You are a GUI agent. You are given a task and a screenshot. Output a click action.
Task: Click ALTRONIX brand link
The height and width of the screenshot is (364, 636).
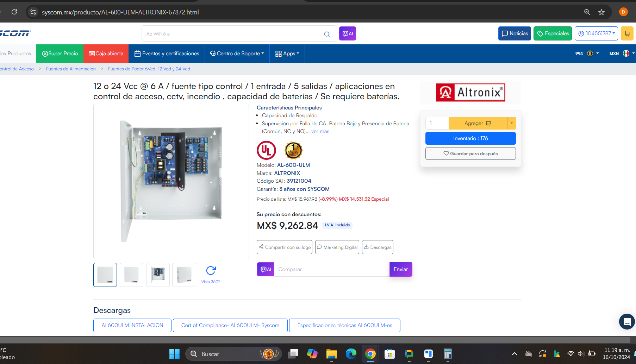(287, 173)
